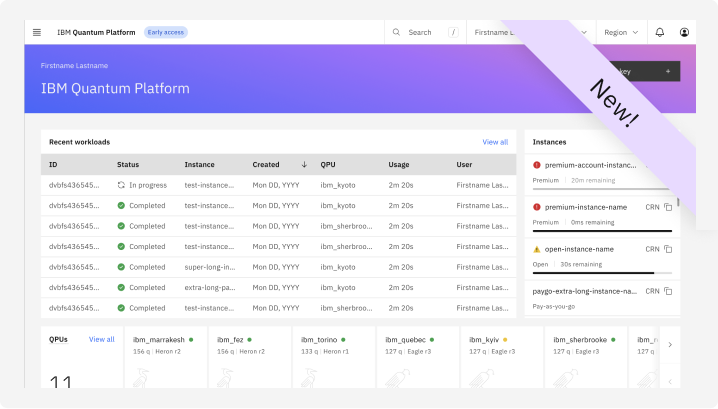Open open-instance-name instance
Image resolution: width=718 pixels, height=409 pixels.
tap(579, 249)
